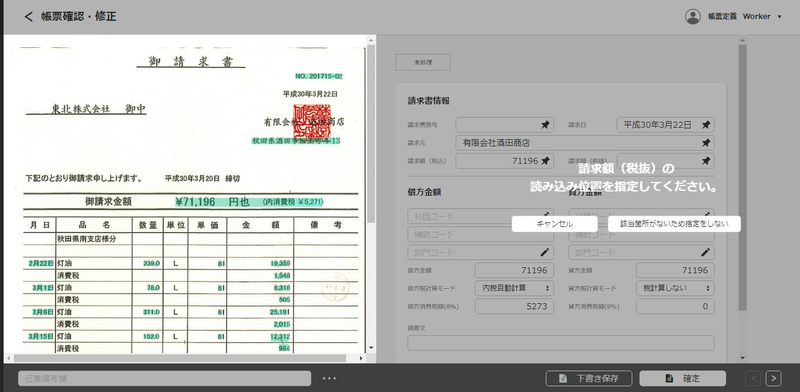Click the pin icon next to 請求書番号 field

(545, 125)
